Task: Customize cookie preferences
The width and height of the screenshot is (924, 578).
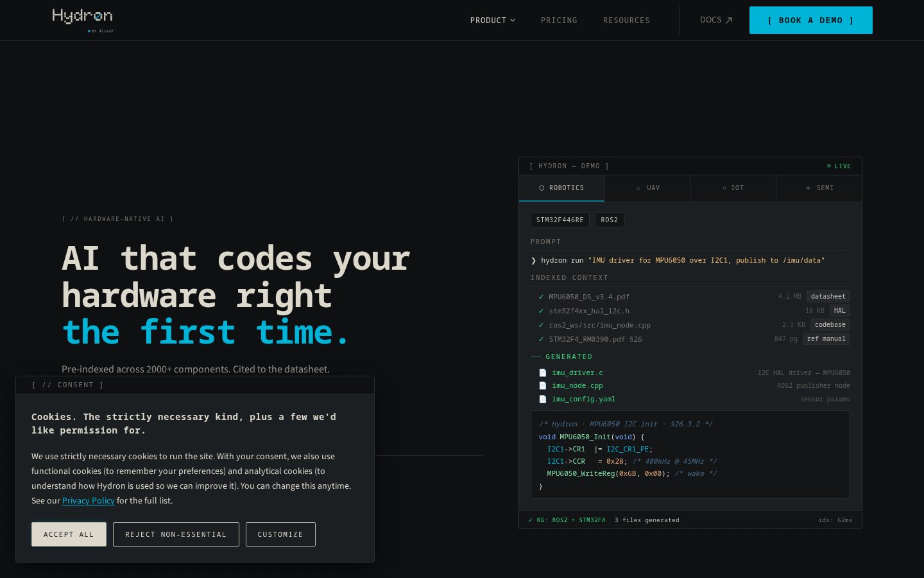Action: click(280, 534)
